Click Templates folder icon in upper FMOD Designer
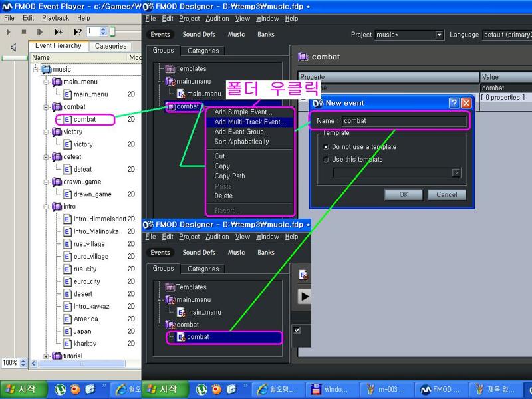 (x=170, y=69)
